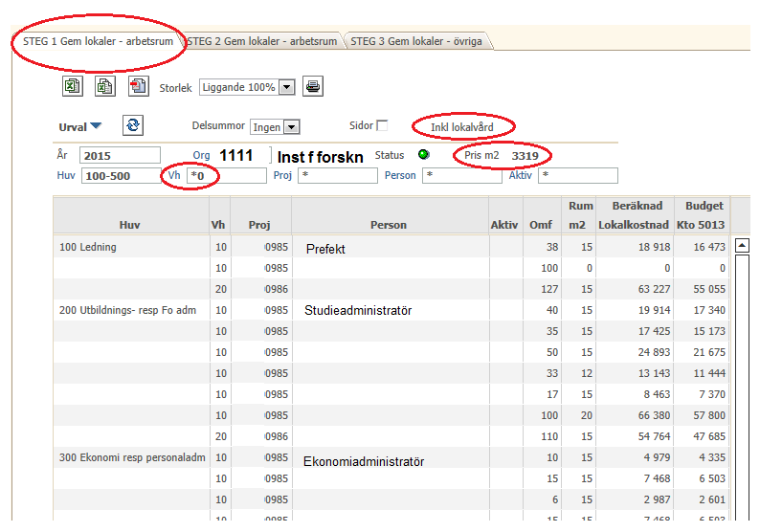Screen dimensions: 760x532
Task: Switch to STEG 2 Gem lokaler - arbetsrum tab
Action: 262,41
